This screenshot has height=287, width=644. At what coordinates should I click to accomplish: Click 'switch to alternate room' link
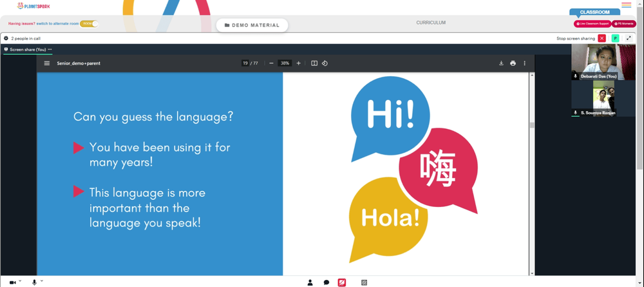57,24
